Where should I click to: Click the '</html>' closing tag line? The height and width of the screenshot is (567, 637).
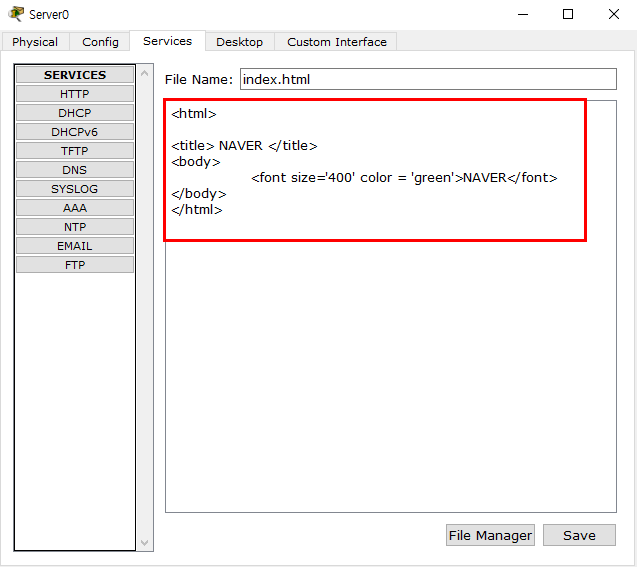[197, 210]
